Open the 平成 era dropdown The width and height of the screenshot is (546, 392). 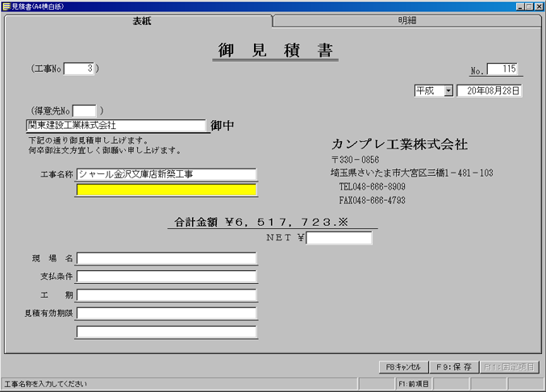click(448, 91)
